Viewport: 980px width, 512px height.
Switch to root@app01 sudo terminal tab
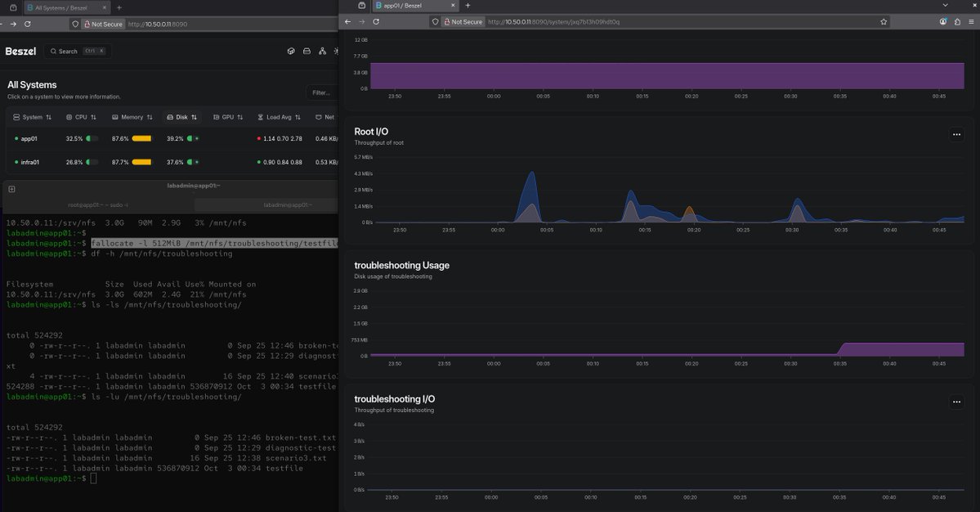point(98,205)
